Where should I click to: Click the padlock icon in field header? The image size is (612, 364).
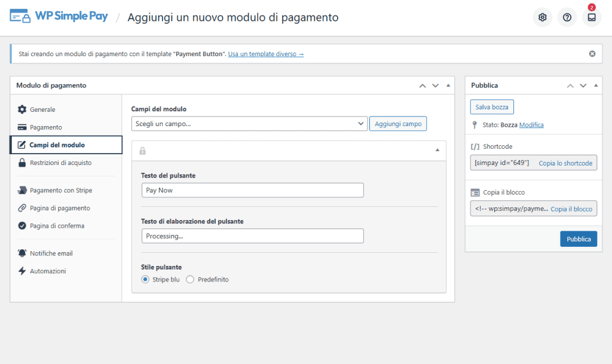[143, 151]
